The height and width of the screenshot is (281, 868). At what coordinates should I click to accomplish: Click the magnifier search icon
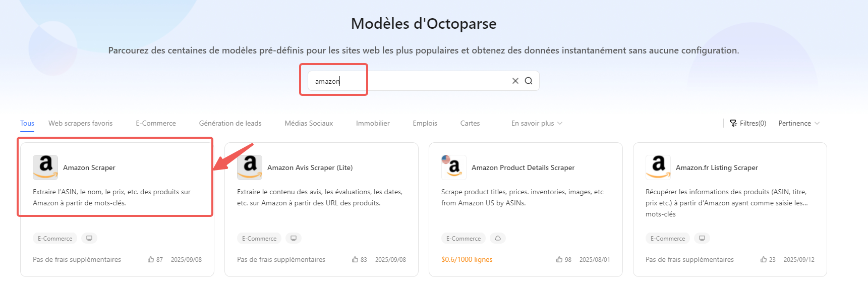tap(529, 81)
